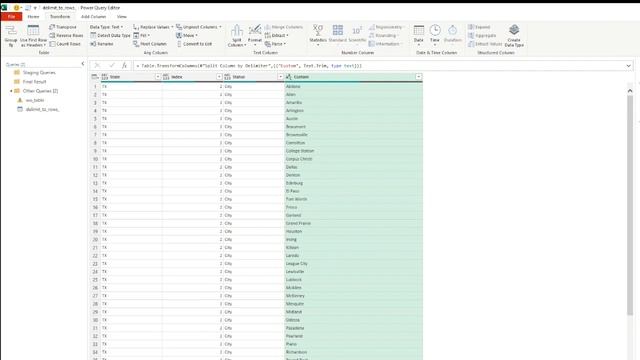The height and width of the screenshot is (360, 640).
Task: Open the Parse dropdown
Action: tap(275, 44)
